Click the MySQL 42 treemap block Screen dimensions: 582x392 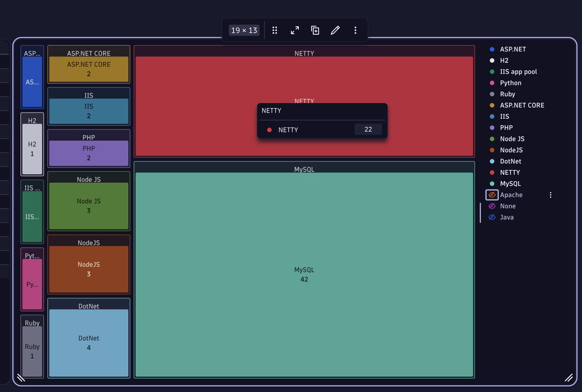pyautogui.click(x=304, y=275)
